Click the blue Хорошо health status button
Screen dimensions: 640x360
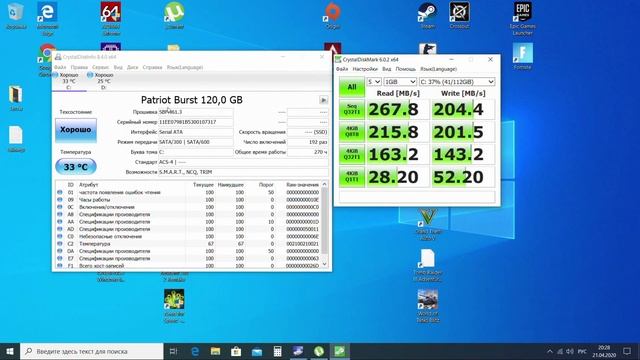click(x=76, y=130)
